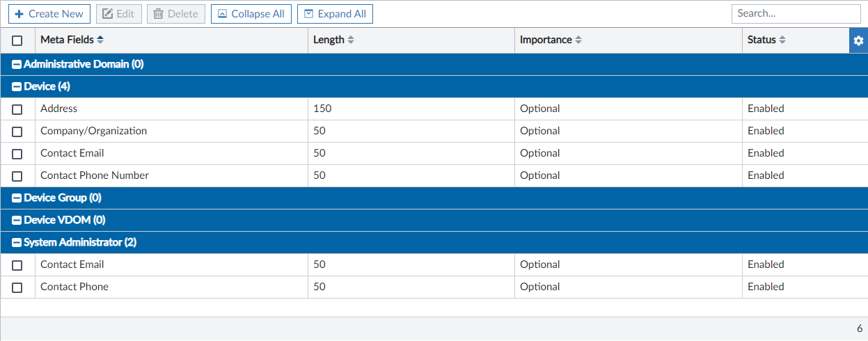This screenshot has height=341, width=868.
Task: Check the Address row checkbox
Action: click(x=17, y=109)
